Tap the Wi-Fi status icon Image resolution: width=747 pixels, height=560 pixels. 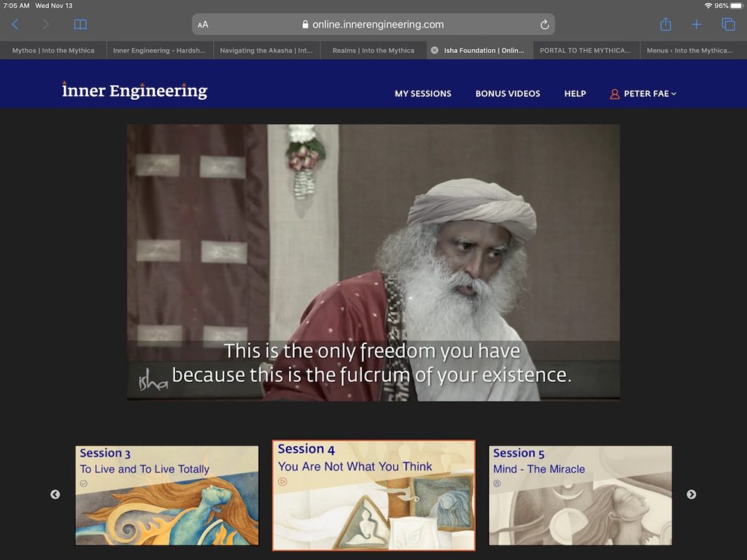708,6
